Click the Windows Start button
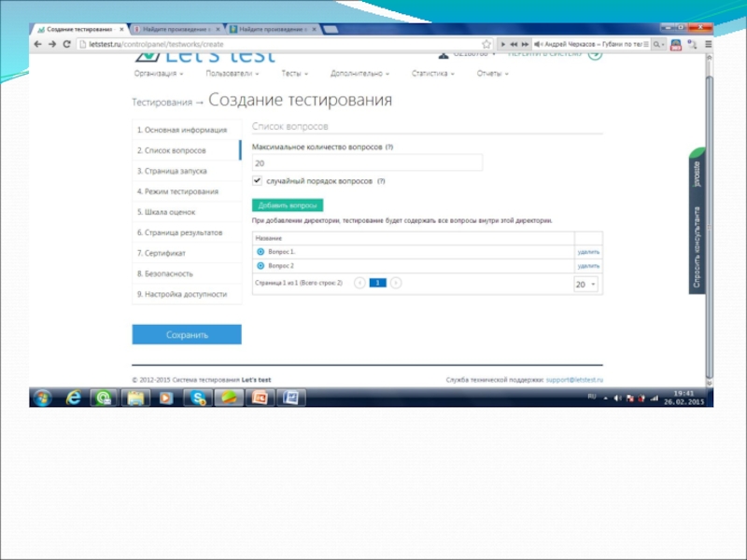747x560 pixels. [x=42, y=398]
